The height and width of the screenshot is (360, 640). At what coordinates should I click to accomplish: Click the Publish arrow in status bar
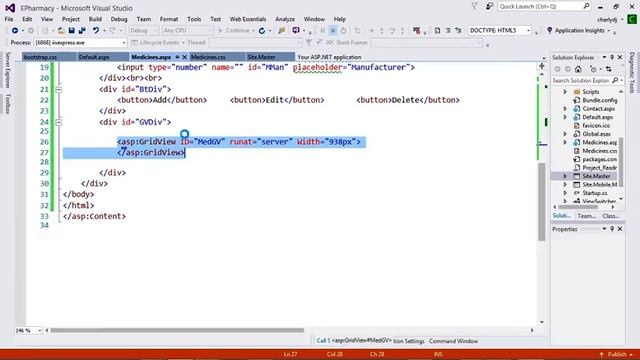tap(601, 354)
